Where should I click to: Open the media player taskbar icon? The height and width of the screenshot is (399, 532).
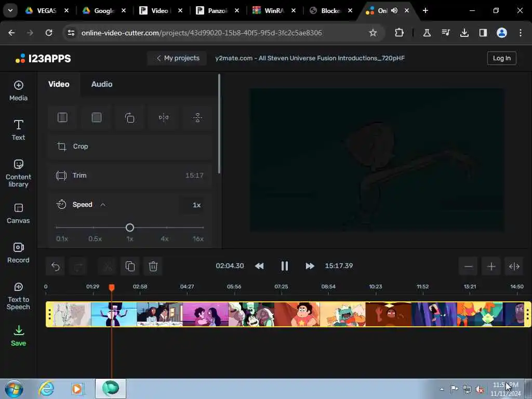77,389
